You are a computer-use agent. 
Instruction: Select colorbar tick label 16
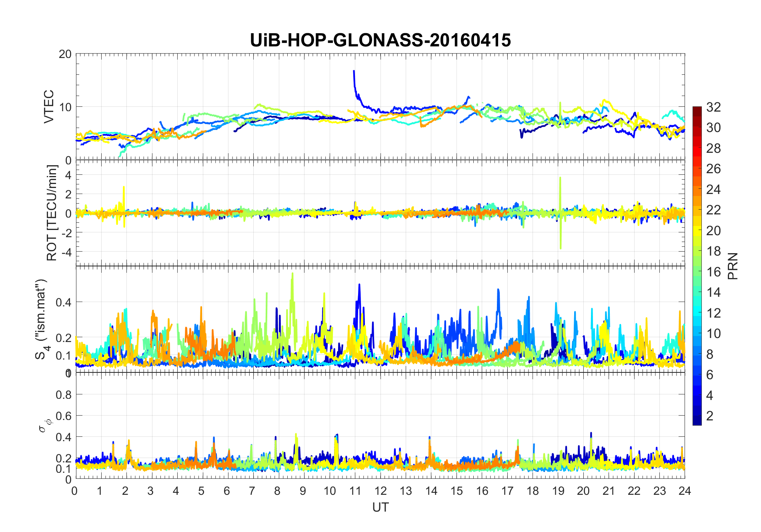713,272
